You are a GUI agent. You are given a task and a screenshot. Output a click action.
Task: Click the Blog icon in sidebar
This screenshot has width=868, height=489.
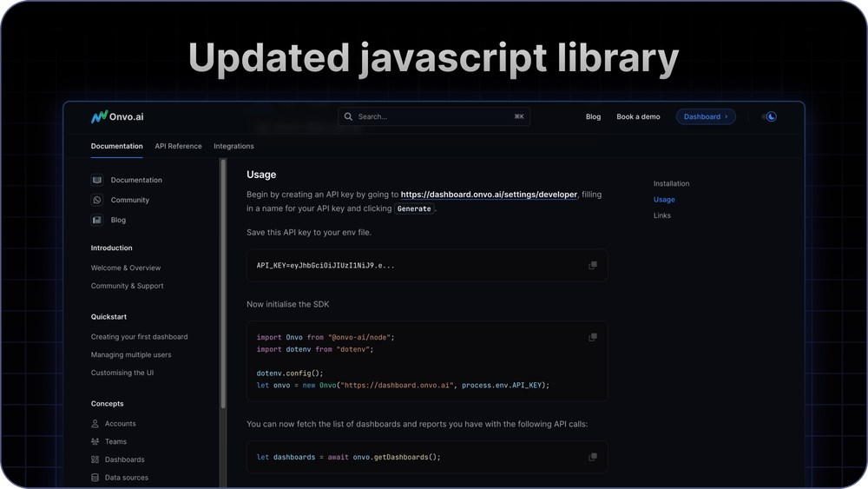click(96, 220)
